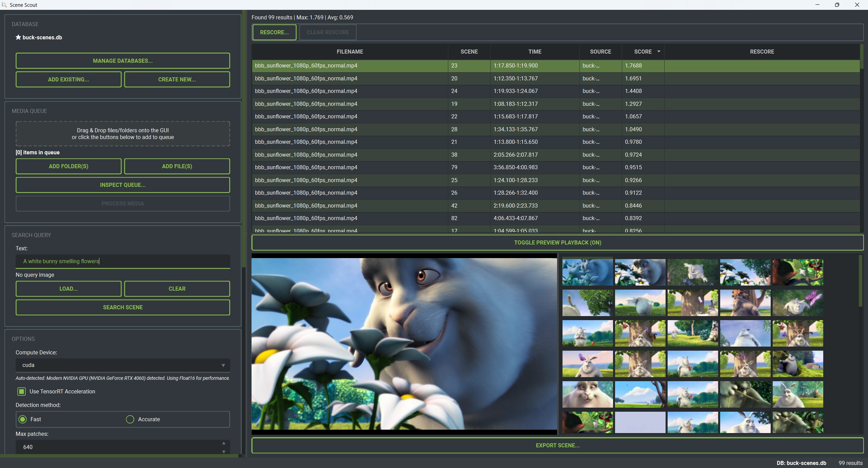
Task: Click thumbnail of bunny face closeup smiling
Action: tap(588, 394)
